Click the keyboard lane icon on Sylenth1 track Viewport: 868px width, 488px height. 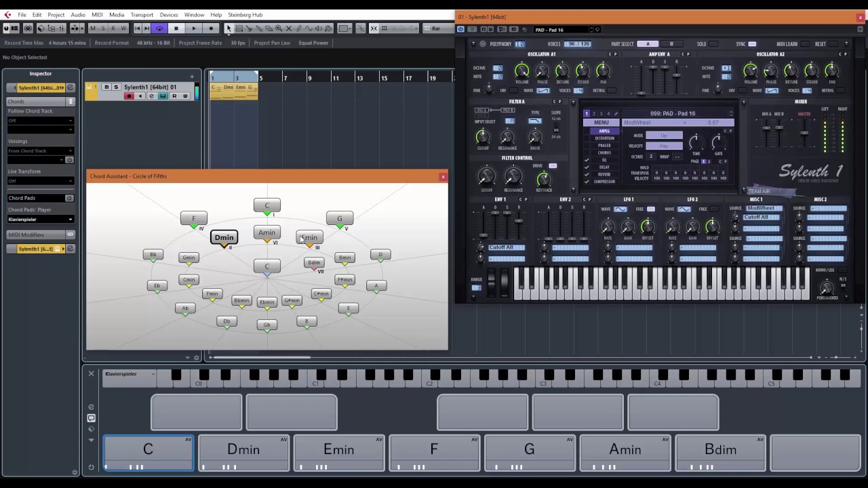163,96
